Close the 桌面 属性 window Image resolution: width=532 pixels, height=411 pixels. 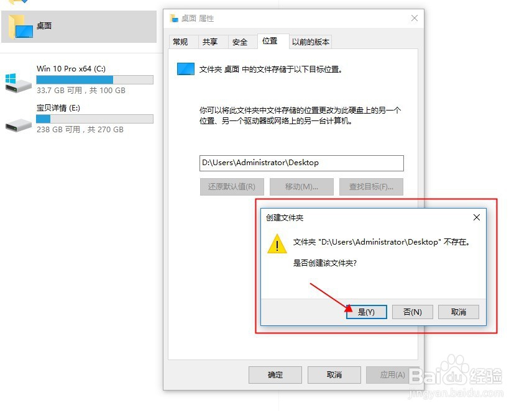[x=415, y=18]
